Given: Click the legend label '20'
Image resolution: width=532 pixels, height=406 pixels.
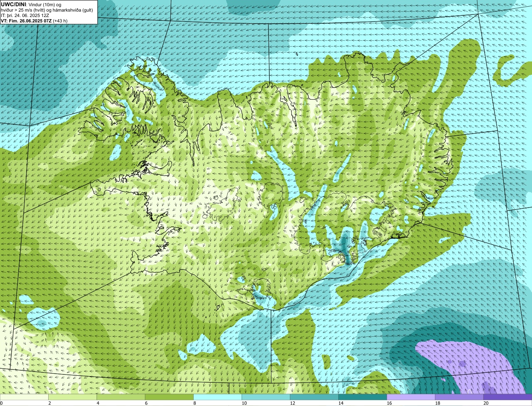Looking at the screenshot, I should coord(486,403).
